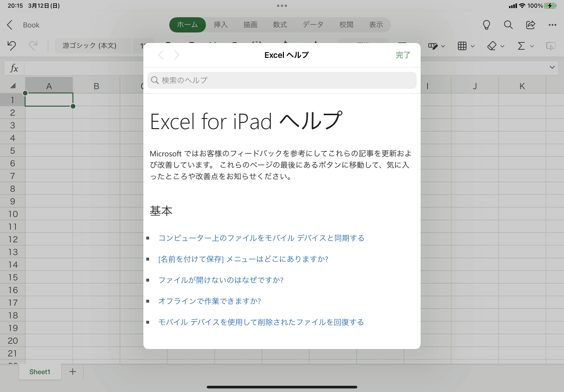
Task: Select row 5 header
Action: click(x=12, y=151)
